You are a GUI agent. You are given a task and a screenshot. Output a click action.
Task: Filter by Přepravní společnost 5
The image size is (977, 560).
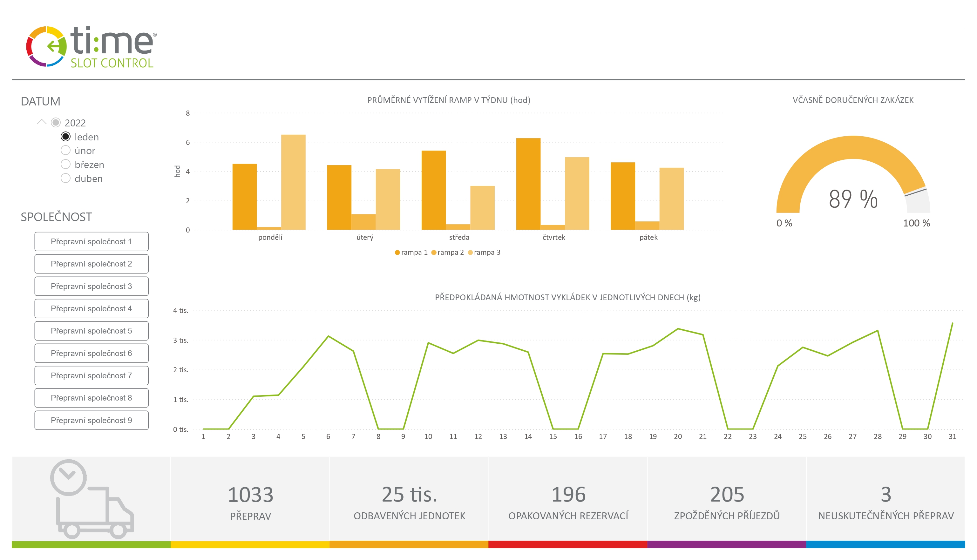coord(92,331)
